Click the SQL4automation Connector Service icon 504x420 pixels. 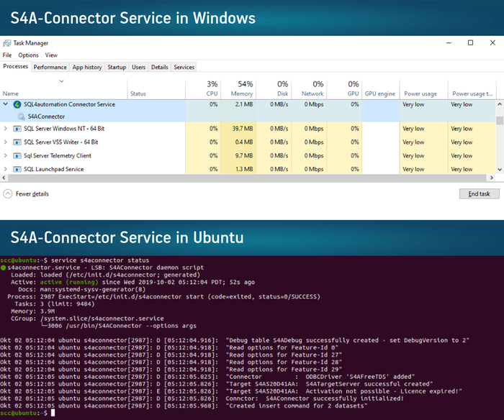coord(17,104)
